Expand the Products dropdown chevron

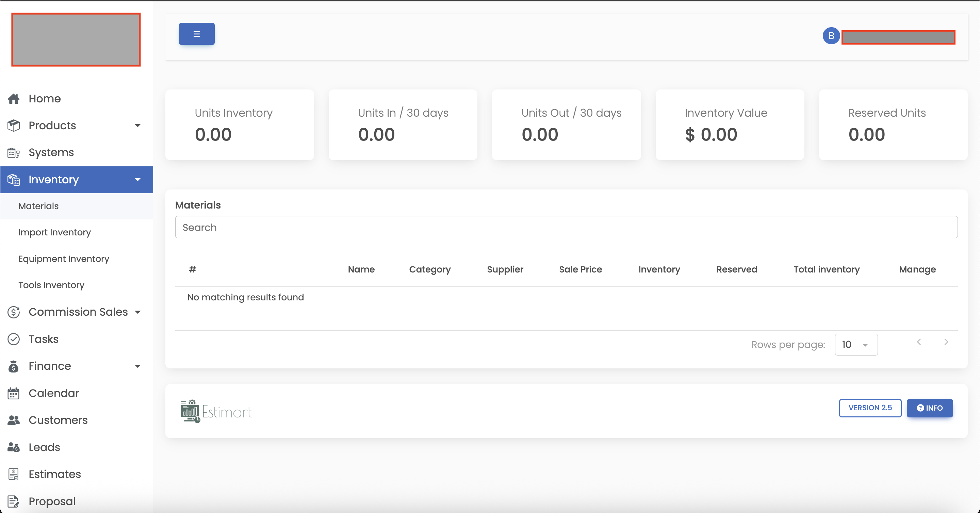[138, 126]
